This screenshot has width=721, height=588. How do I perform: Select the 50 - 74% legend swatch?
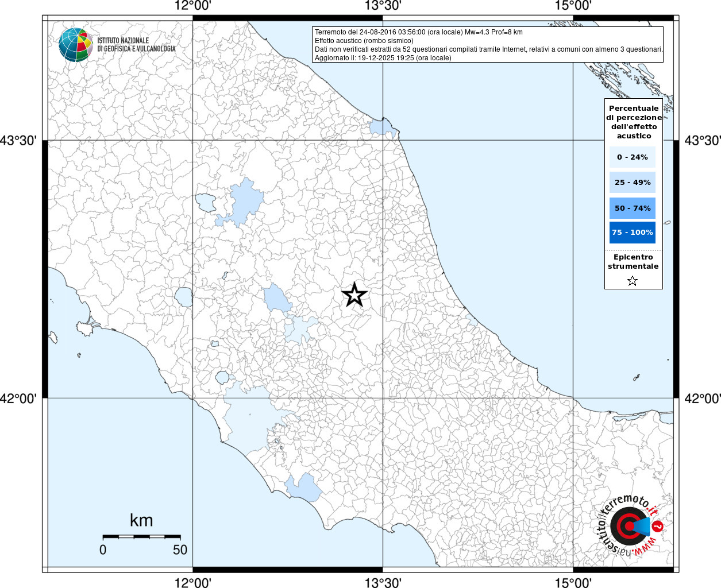coord(633,208)
